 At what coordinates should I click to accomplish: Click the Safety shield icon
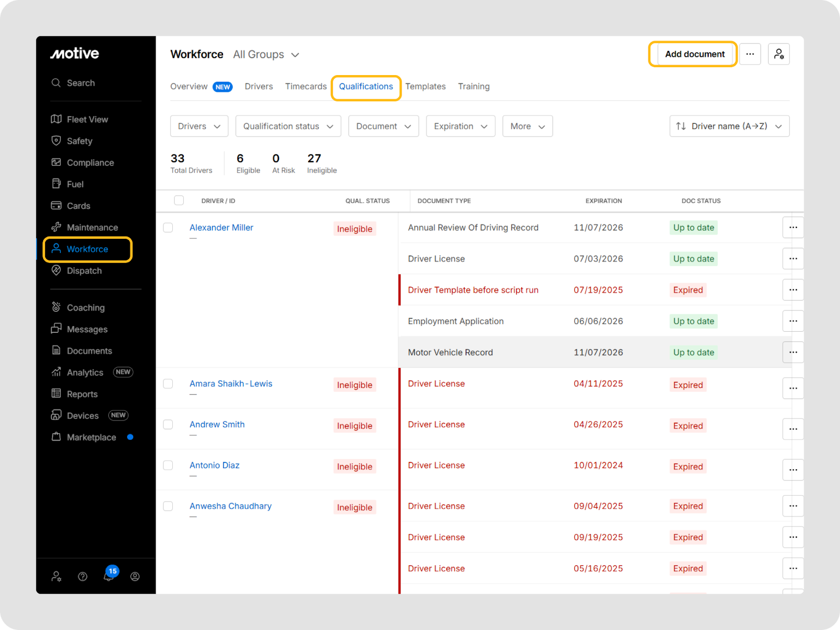click(56, 141)
